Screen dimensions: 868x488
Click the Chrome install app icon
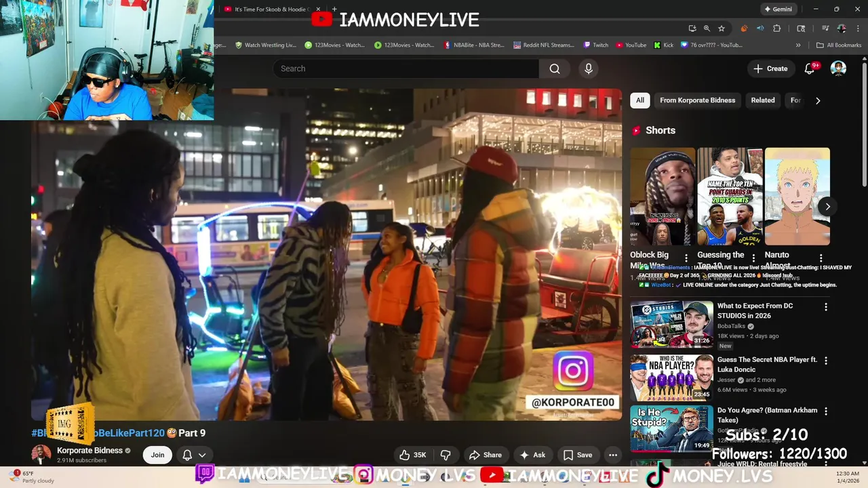click(x=692, y=28)
